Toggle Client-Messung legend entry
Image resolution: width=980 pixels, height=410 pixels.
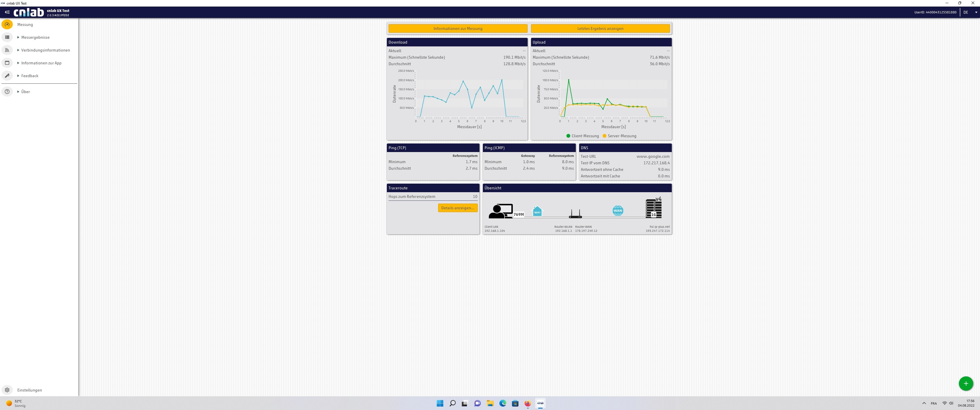click(x=583, y=136)
